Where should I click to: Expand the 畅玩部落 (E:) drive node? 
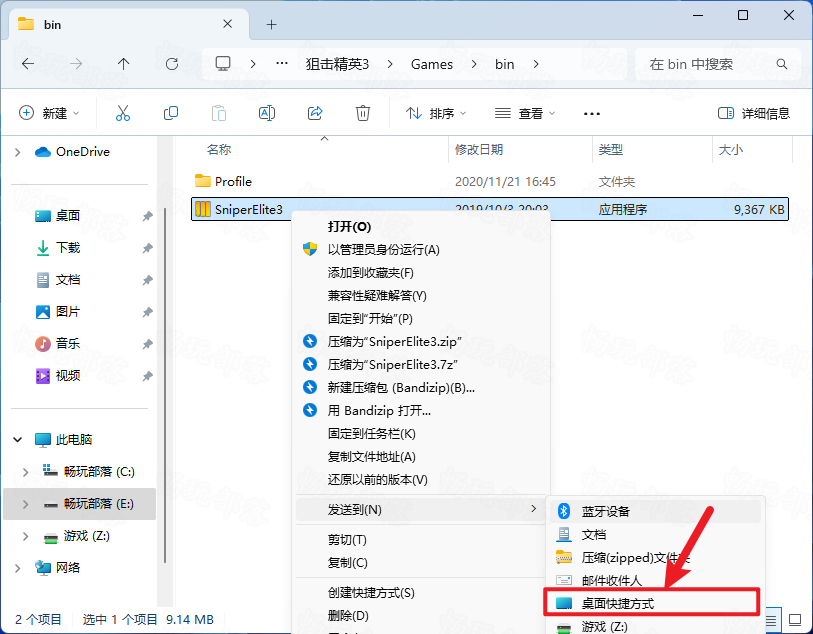click(x=25, y=504)
